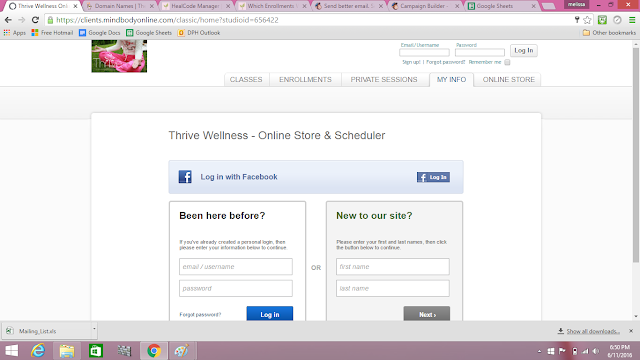
Task: Open the Google Docs bookmark
Action: (x=100, y=33)
